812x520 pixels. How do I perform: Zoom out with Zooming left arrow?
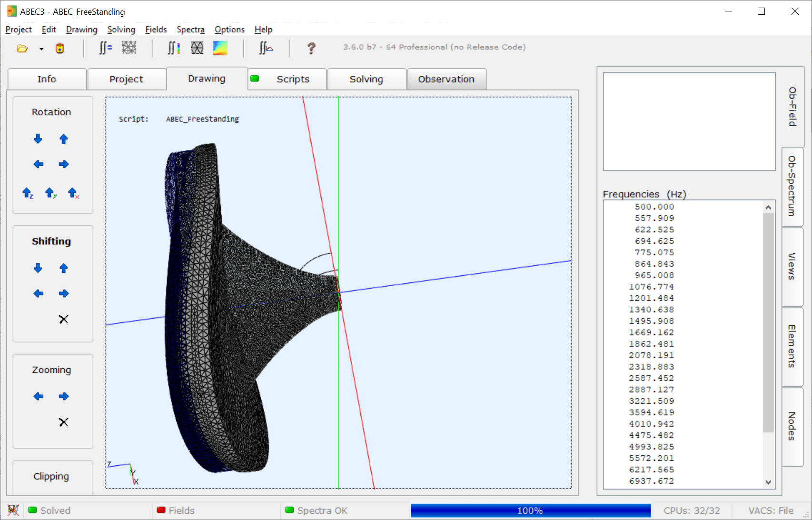coord(39,396)
